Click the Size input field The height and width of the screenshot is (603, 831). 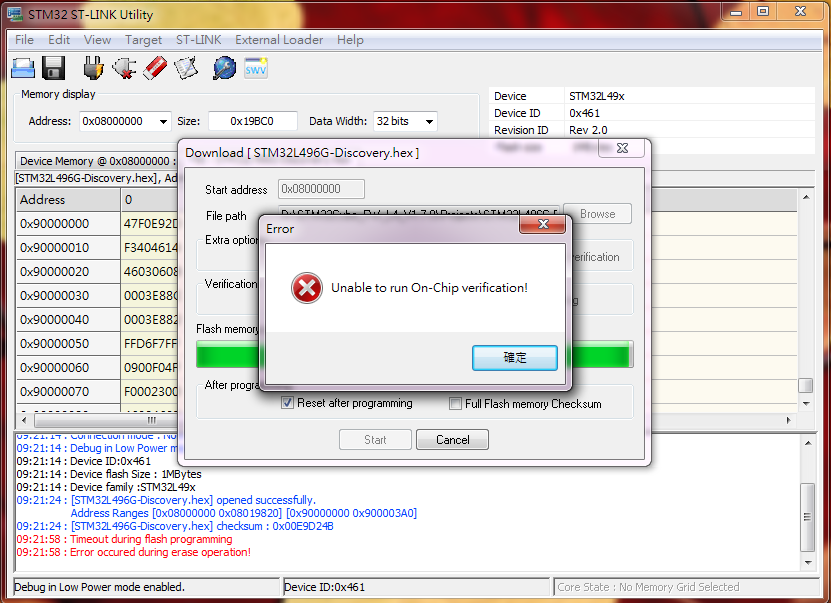click(x=252, y=121)
